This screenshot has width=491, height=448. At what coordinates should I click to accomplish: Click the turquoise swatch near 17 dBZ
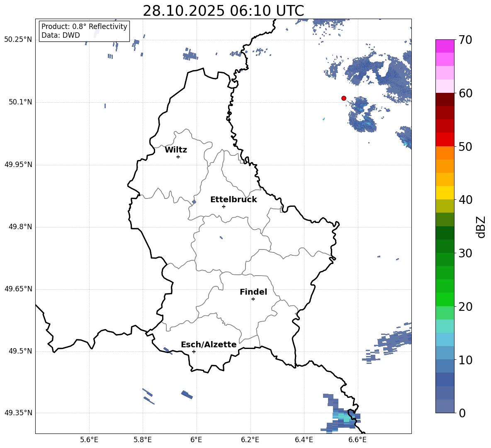tap(445, 326)
